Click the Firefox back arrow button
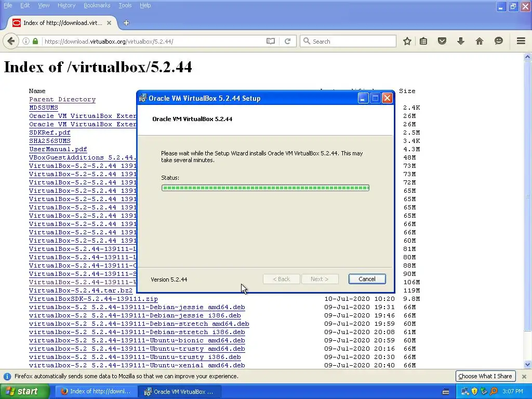 11,42
